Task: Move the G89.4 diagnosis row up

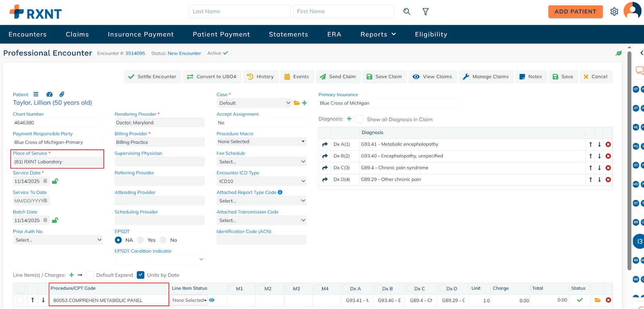Action: point(590,168)
